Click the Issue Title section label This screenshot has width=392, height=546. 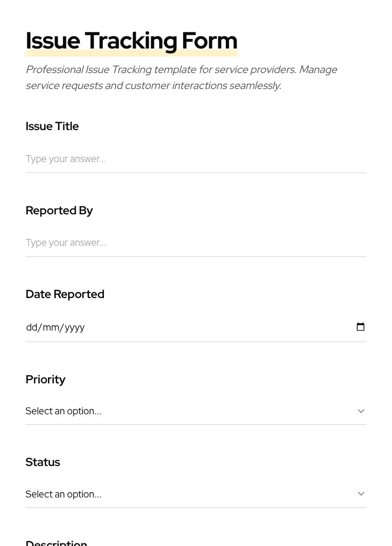click(x=52, y=126)
